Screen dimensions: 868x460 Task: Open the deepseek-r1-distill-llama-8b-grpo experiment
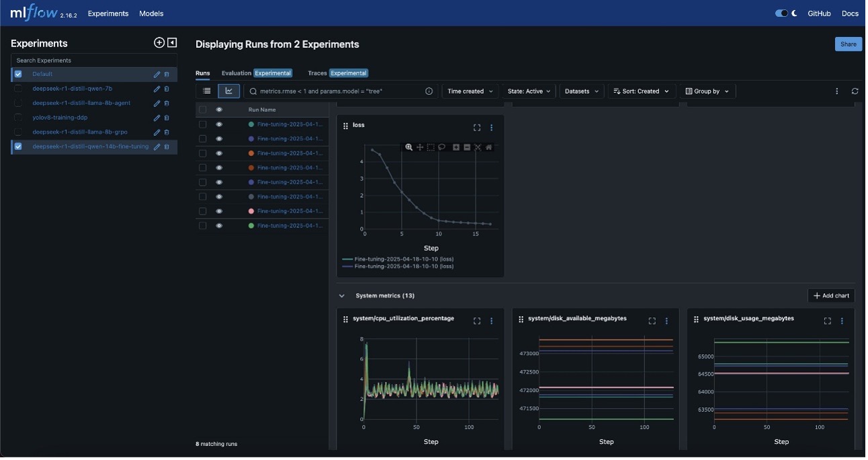pyautogui.click(x=80, y=132)
